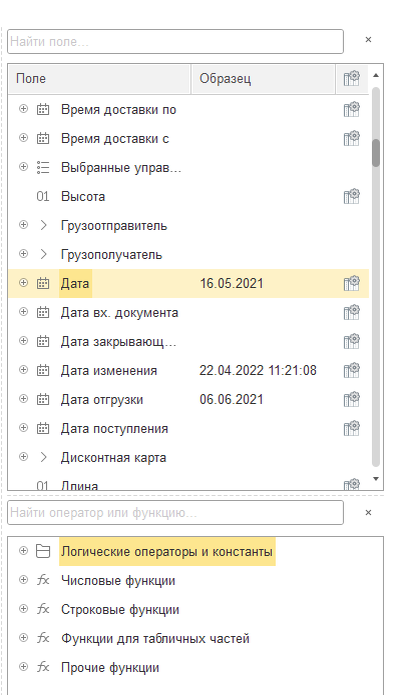This screenshot has height=695, width=398.
Task: Click settings icon in Дата вх. документа row
Action: [351, 312]
